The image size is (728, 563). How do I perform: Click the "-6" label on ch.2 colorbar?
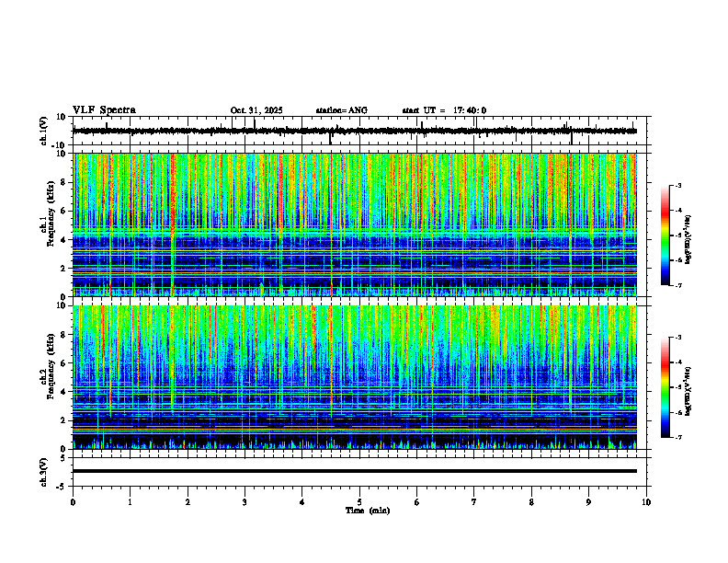pyautogui.click(x=677, y=412)
